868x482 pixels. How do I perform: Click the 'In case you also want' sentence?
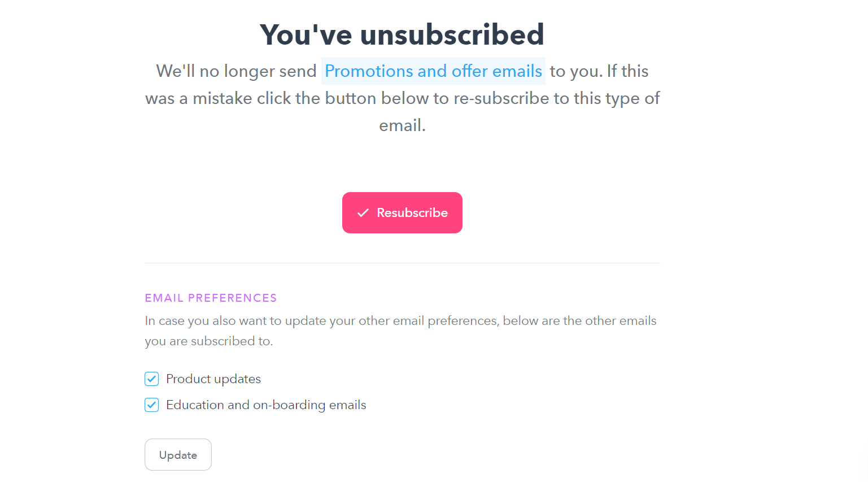coord(400,320)
